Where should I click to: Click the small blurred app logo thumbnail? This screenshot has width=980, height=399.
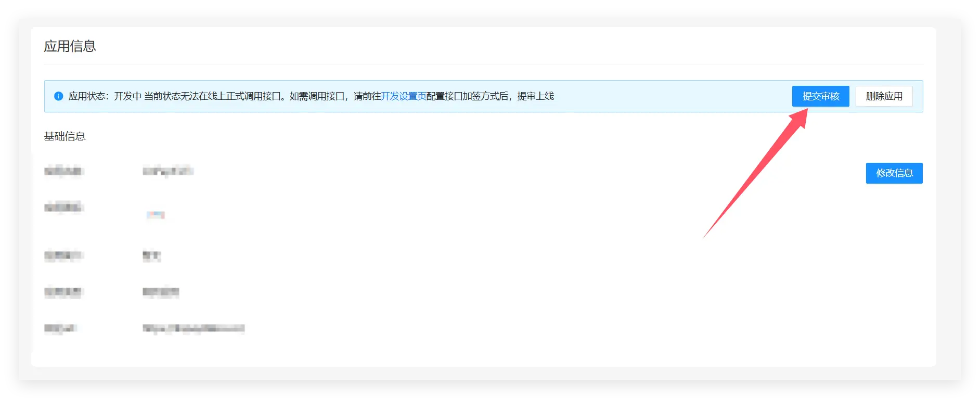tap(155, 214)
